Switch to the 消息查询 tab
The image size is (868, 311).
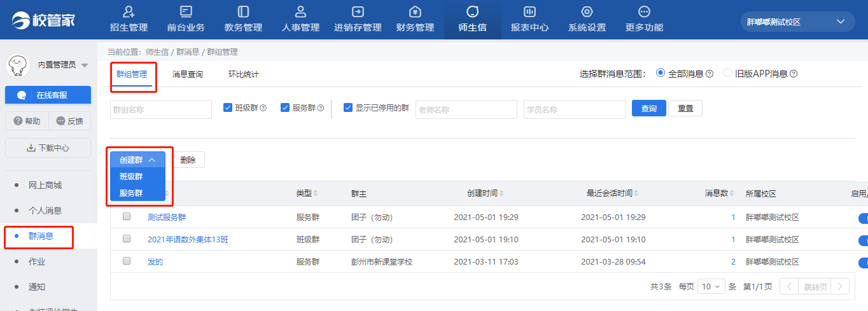(188, 74)
